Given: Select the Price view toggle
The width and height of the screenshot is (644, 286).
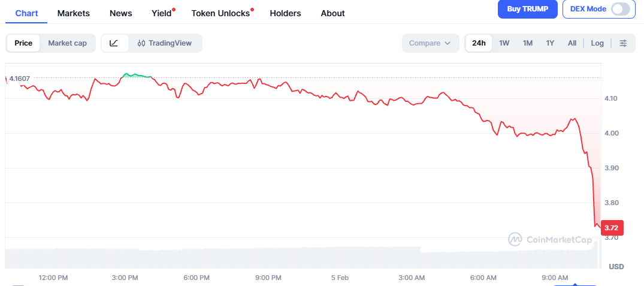Looking at the screenshot, I should tap(23, 43).
